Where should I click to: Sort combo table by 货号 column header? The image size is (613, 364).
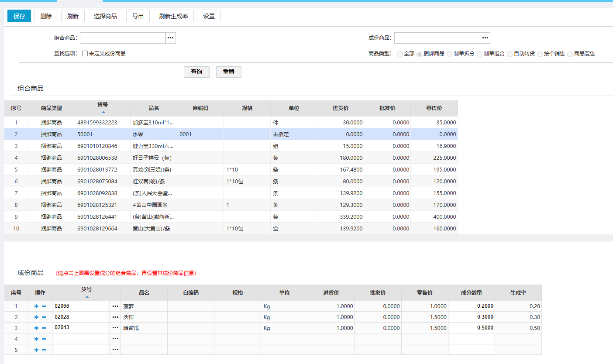pos(103,108)
